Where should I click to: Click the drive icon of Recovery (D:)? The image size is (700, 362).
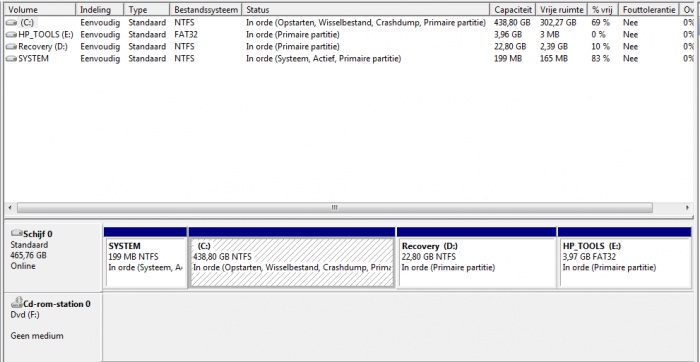pos(12,46)
